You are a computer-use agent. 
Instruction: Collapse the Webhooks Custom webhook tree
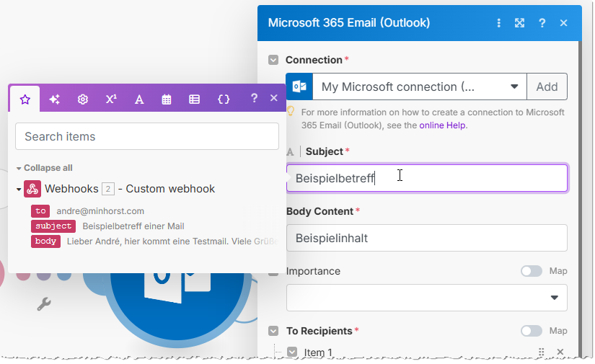pyautogui.click(x=19, y=190)
